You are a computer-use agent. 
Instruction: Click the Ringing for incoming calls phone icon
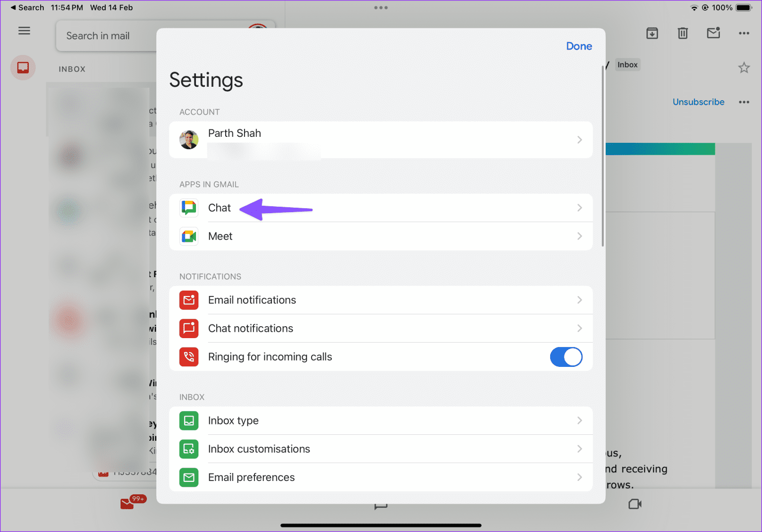[189, 356]
